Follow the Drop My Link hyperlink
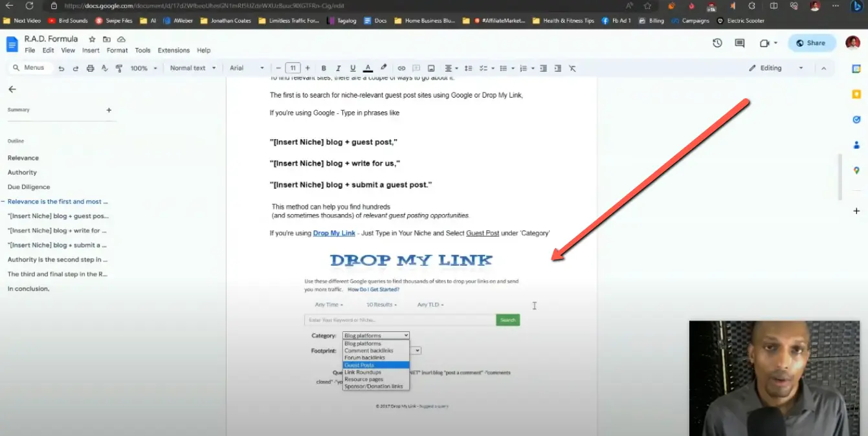Image resolution: width=868 pixels, height=436 pixels. [x=334, y=233]
